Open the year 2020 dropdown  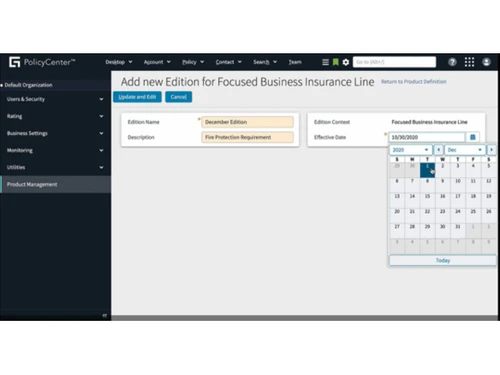click(x=410, y=150)
